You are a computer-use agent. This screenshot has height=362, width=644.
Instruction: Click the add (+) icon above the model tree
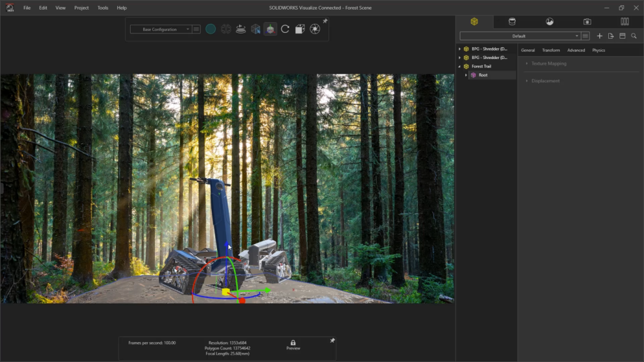coord(600,36)
